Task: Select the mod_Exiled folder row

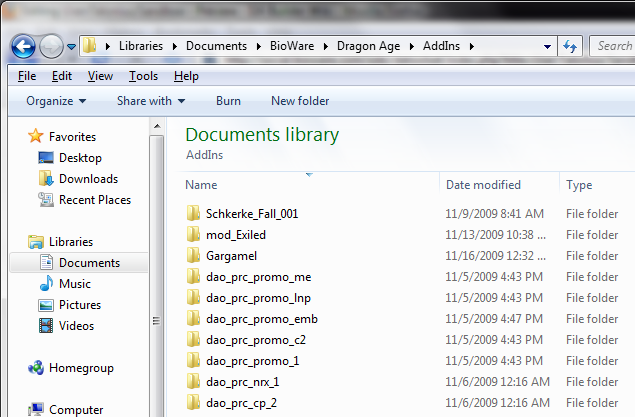Action: coord(236,235)
